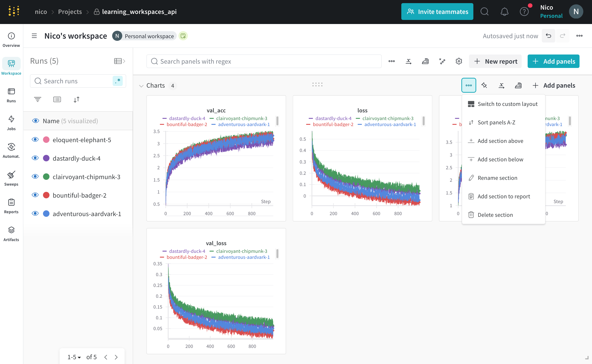Select Sort panels A-Z
Image resolution: width=592 pixels, height=364 pixels.
coord(496,122)
